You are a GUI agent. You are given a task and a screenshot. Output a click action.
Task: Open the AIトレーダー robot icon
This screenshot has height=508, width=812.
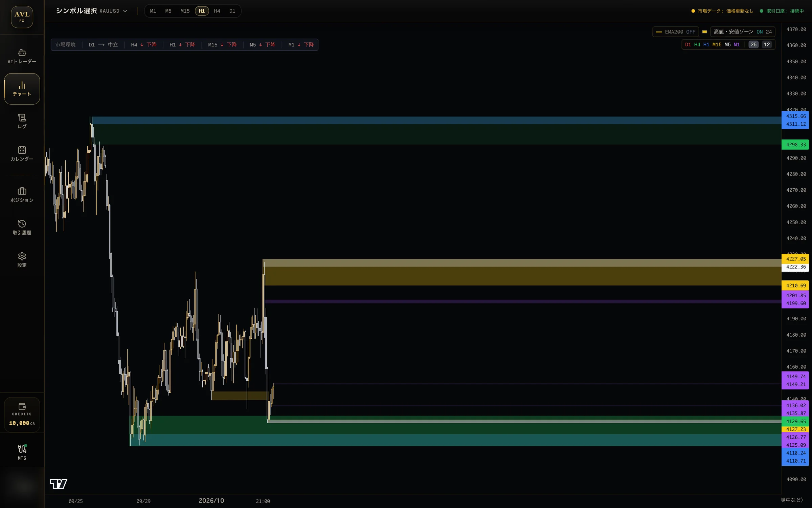point(22,56)
